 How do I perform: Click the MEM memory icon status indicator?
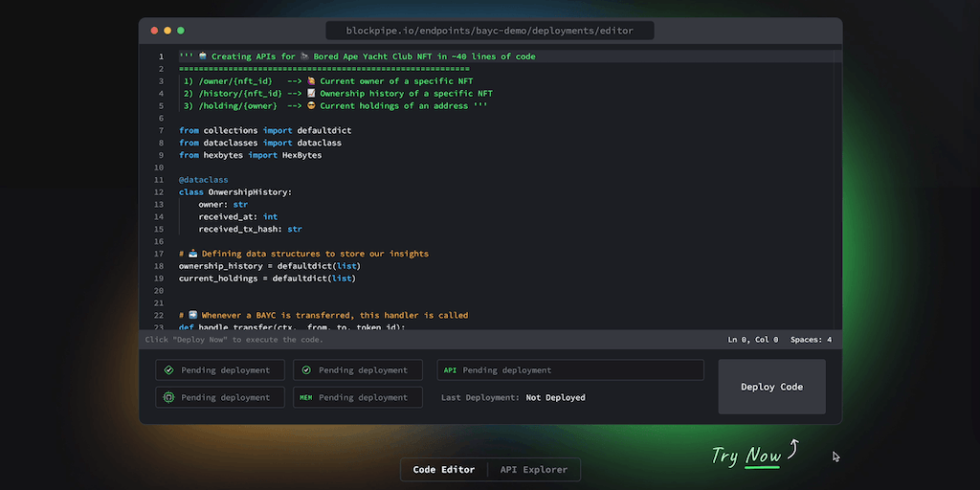tap(306, 397)
